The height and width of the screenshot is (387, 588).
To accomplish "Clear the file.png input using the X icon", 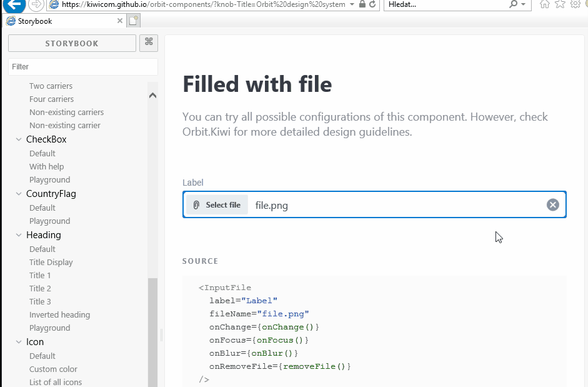I will [552, 204].
